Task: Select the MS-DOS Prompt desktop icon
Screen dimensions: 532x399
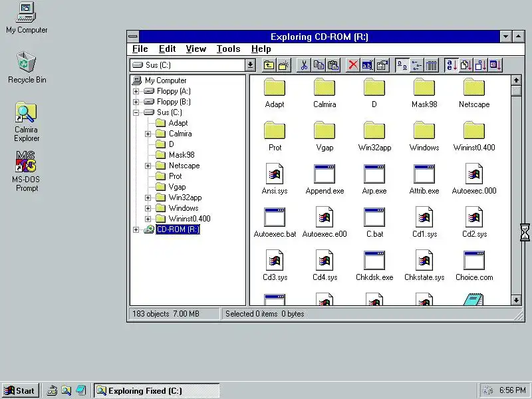Action: tap(26, 172)
